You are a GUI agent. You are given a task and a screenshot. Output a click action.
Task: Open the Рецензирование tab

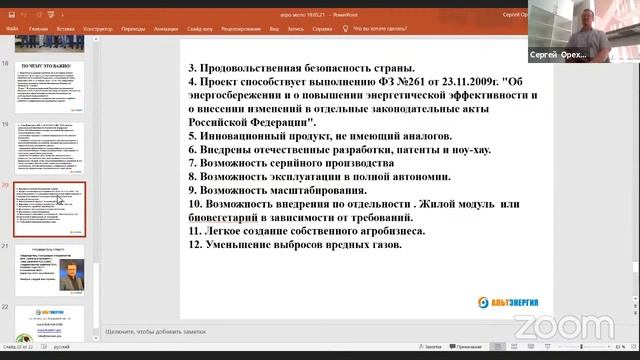241,29
